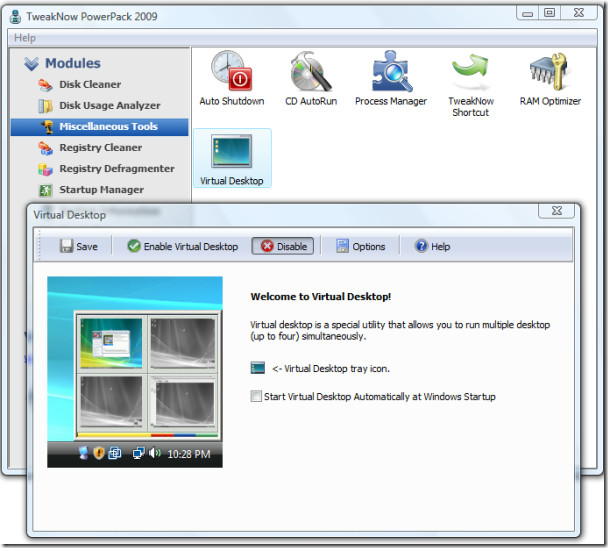This screenshot has height=548, width=608.
Task: Click the Disable toolbar button
Action: coord(283,246)
